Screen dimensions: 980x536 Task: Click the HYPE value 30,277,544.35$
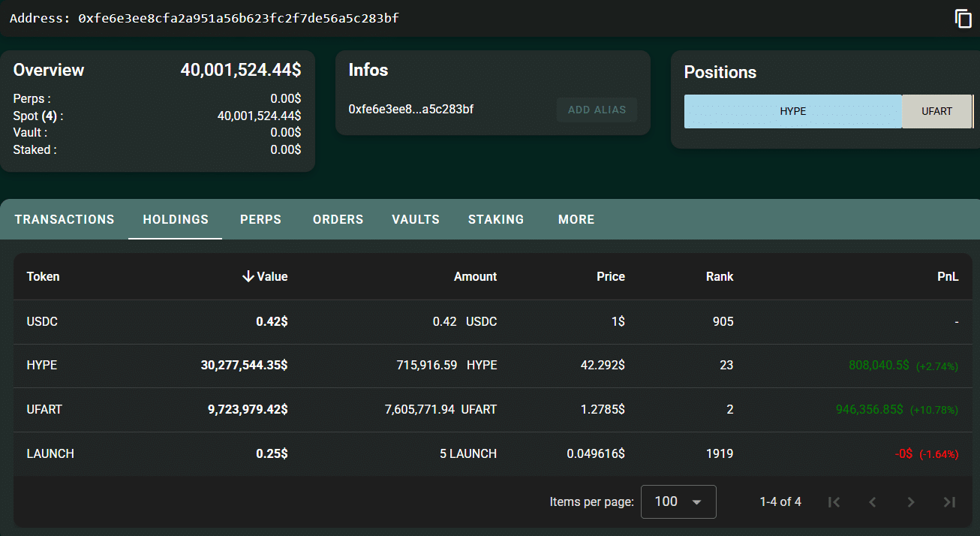coord(244,365)
